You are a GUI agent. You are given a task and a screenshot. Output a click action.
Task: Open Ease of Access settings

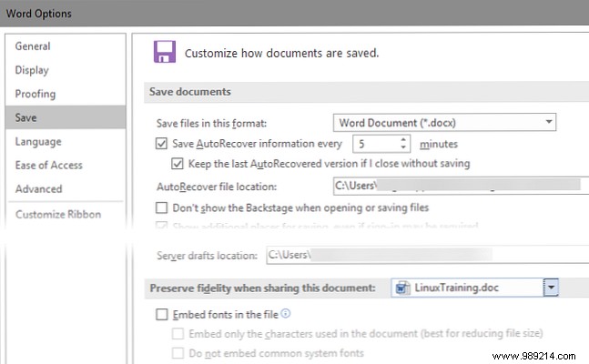coord(49,166)
